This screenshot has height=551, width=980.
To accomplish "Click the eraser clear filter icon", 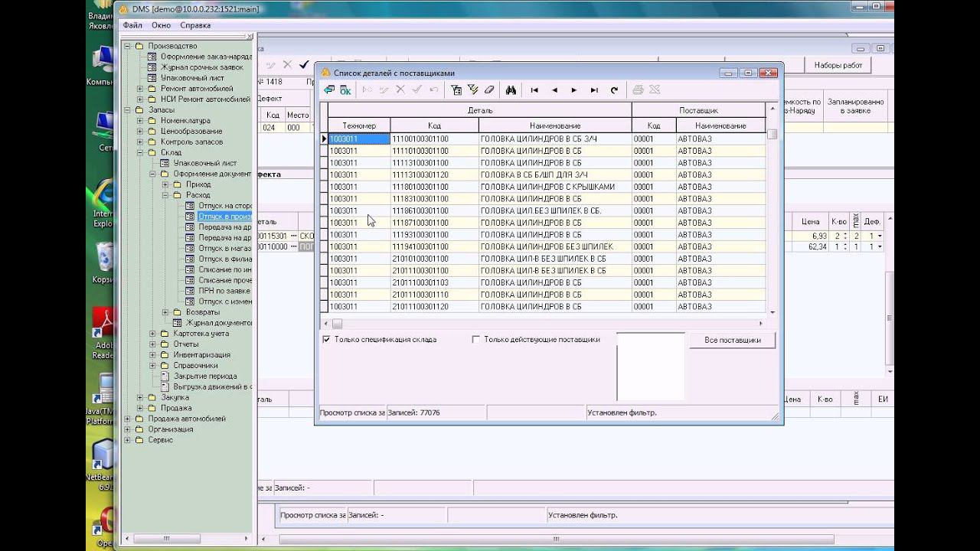I will [x=490, y=90].
